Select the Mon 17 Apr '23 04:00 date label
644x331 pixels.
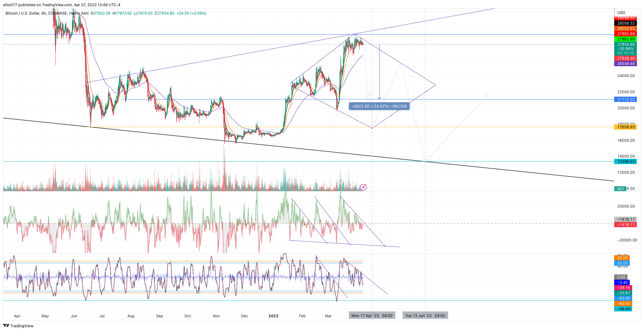372,315
